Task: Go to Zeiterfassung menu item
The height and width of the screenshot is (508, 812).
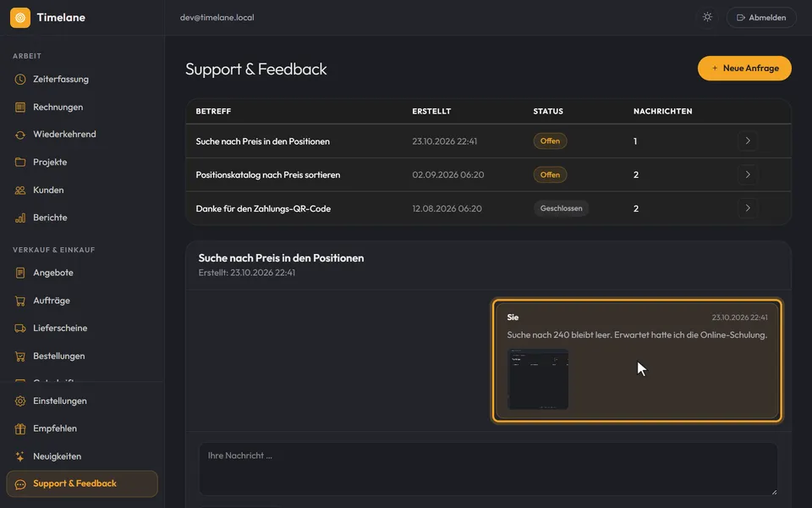Action: [82, 80]
